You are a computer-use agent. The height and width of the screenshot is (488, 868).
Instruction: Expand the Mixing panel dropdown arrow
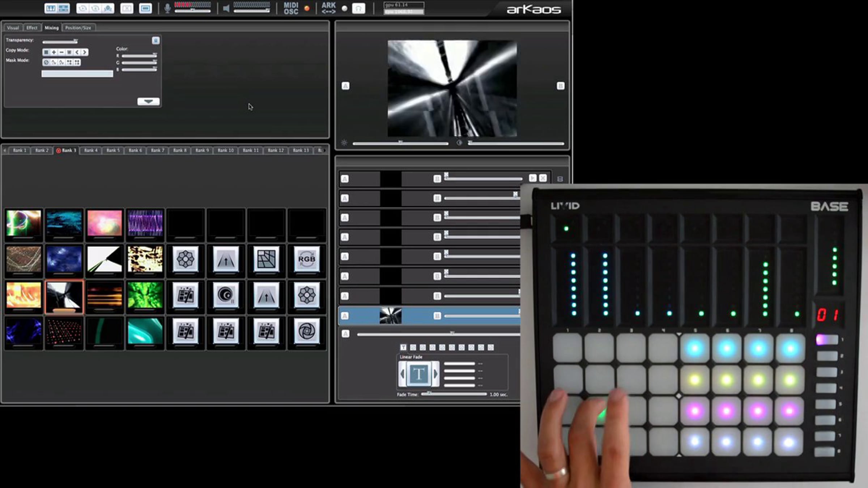tap(148, 102)
